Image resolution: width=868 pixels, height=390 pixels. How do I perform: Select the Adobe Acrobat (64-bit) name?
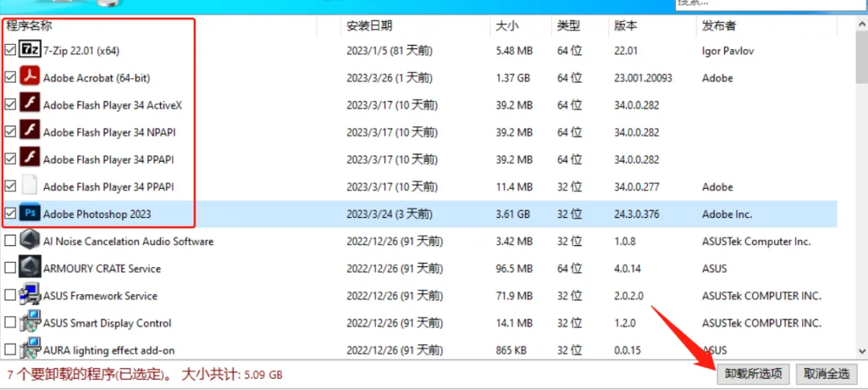click(x=97, y=78)
